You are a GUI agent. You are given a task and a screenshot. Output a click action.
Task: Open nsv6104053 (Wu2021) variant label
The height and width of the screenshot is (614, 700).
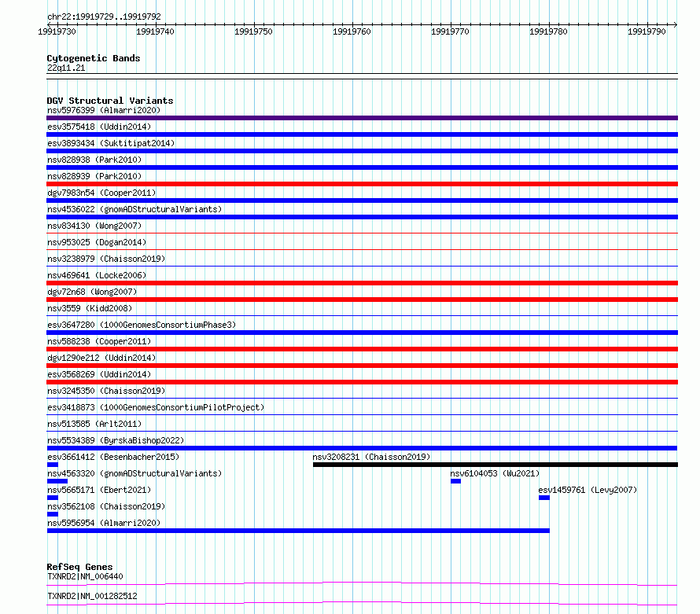[495, 473]
